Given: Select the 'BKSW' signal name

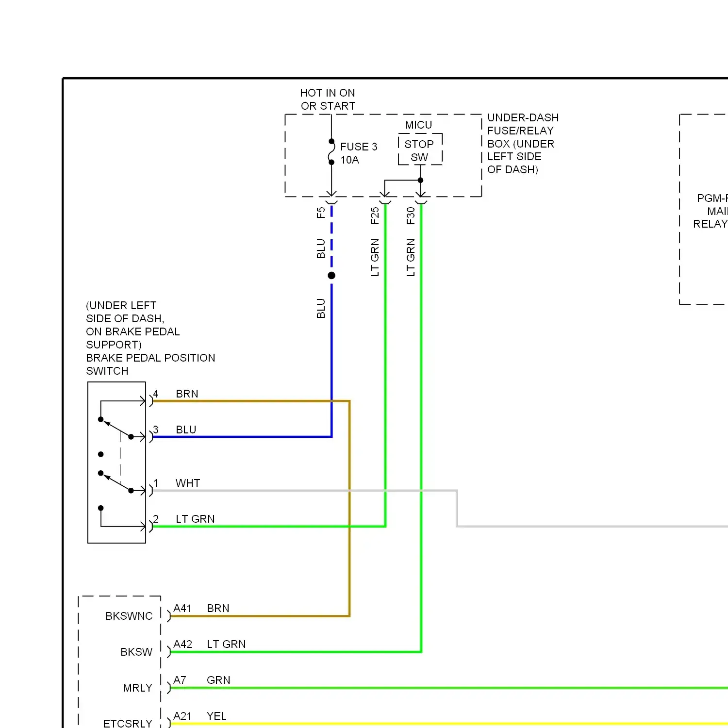Looking at the screenshot, I should pos(136,652).
